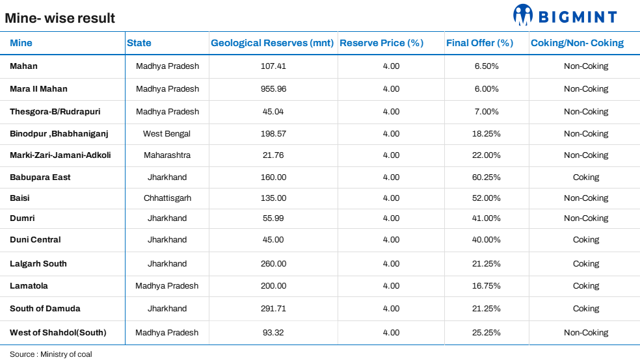Click the BigMint logo icon
The height and width of the screenshot is (364, 640).
coord(523,15)
